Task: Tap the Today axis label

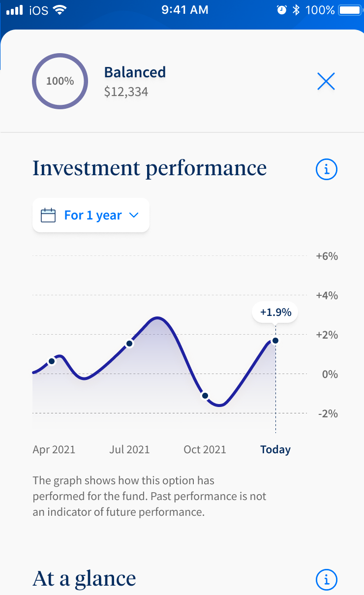Action: (275, 449)
